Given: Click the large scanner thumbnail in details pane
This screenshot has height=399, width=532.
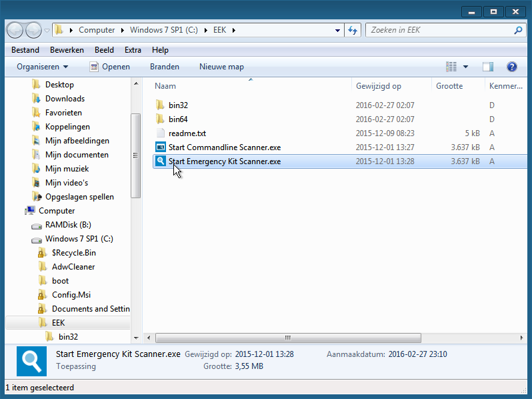Looking at the screenshot, I should click(x=31, y=361).
